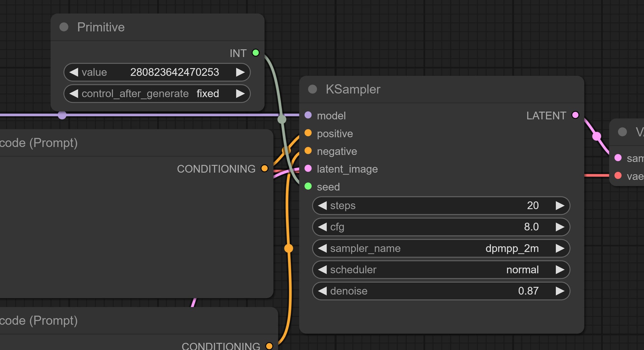
Task: Select the KSampler node title
Action: pos(353,89)
